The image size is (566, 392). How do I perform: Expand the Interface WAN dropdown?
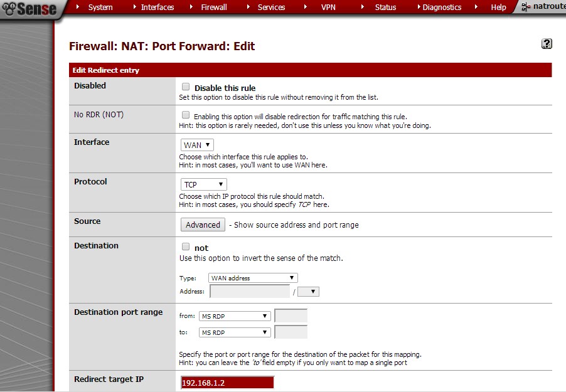coord(197,146)
